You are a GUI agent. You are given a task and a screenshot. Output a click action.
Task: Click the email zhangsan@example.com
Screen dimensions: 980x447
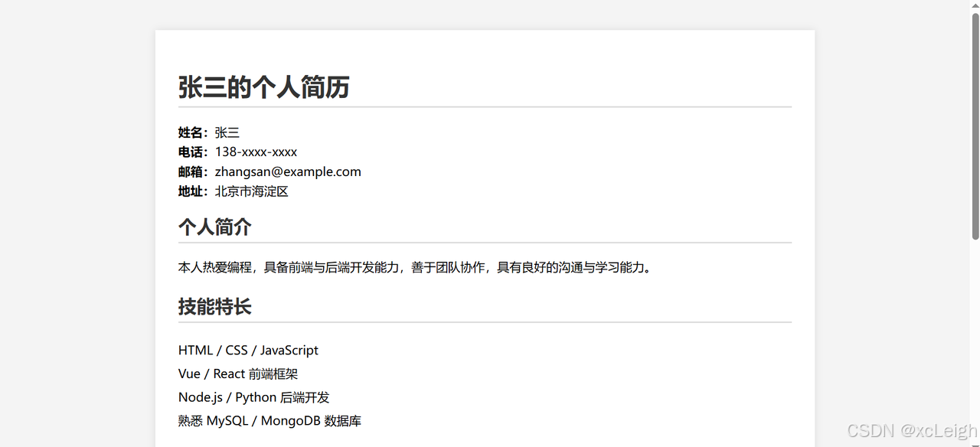coord(288,171)
